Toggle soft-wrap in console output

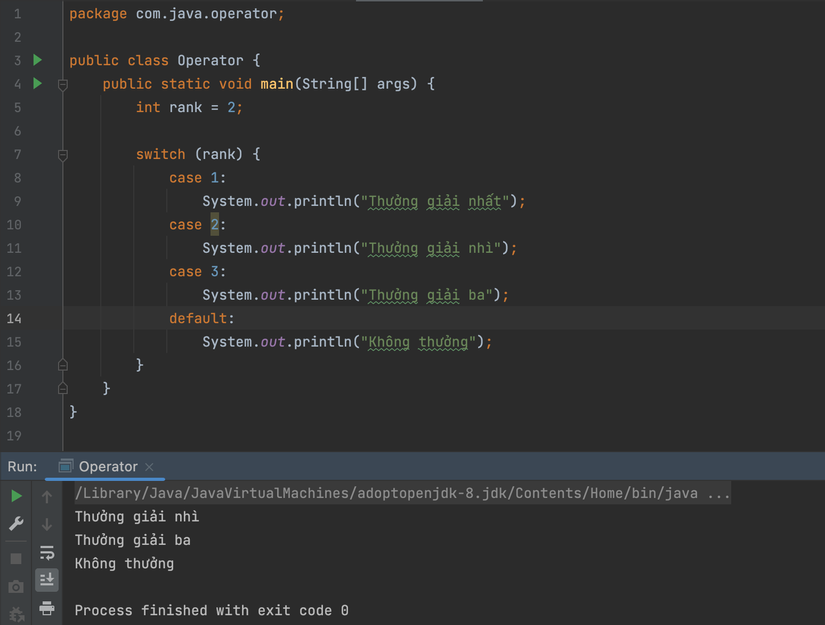point(47,552)
